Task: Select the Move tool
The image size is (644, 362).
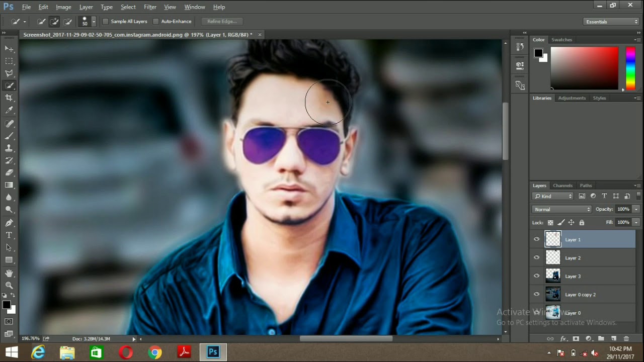Action: click(x=9, y=49)
